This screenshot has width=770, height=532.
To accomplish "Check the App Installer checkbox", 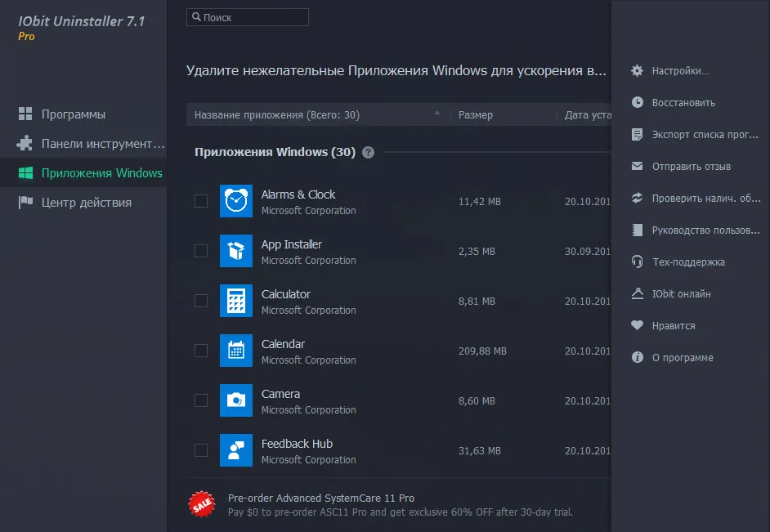I will 201,251.
